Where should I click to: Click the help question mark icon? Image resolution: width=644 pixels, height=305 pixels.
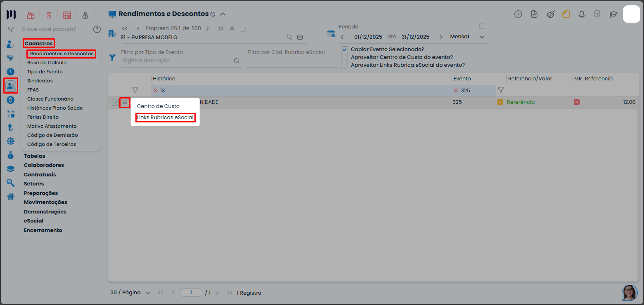(x=97, y=29)
